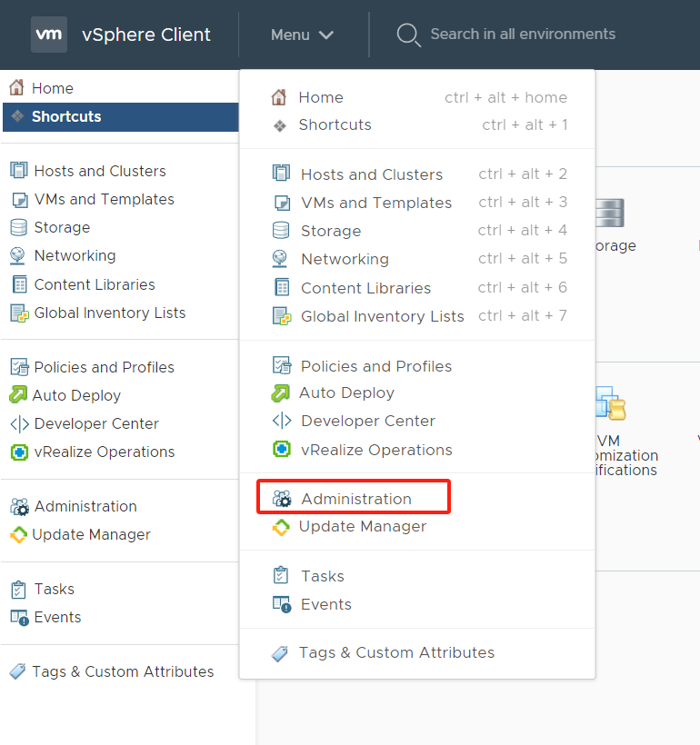Click vRealize Operations icon in dropdown menu
This screenshot has width=700, height=745.
click(x=282, y=449)
